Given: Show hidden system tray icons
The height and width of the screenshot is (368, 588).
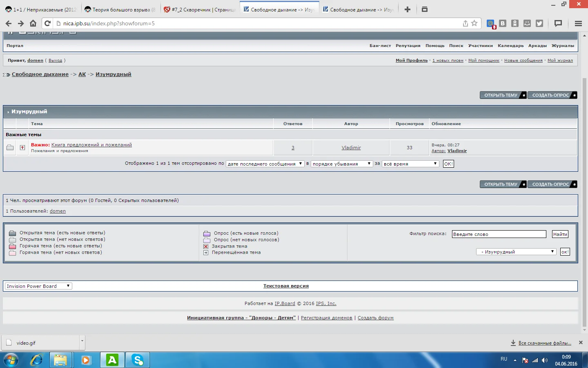Looking at the screenshot, I should [515, 360].
